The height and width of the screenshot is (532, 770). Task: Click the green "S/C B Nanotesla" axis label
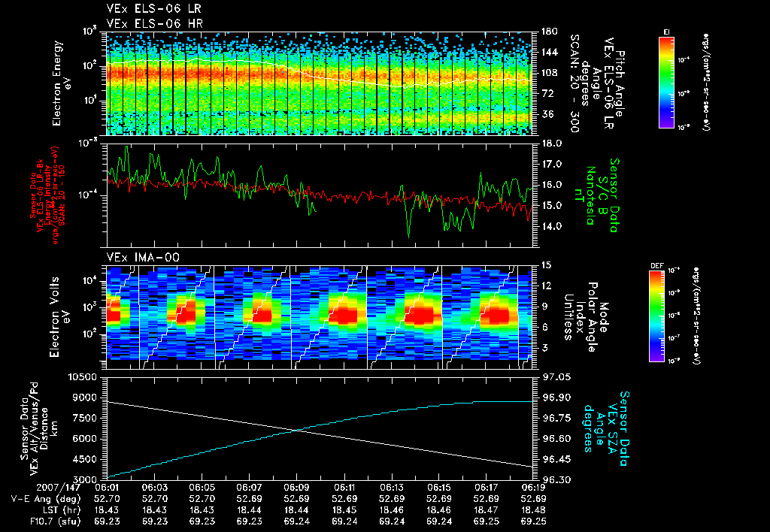click(596, 195)
